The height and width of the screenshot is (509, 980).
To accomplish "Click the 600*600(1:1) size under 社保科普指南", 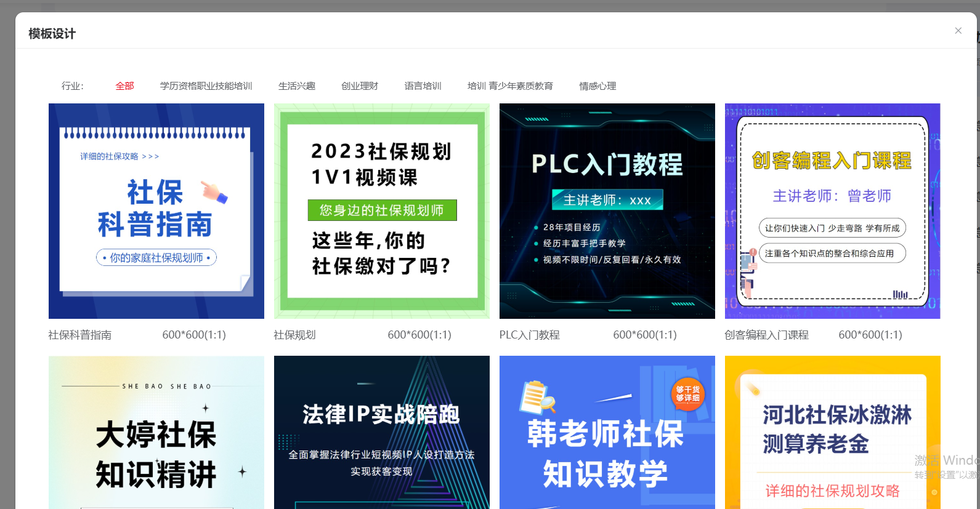I will (194, 335).
